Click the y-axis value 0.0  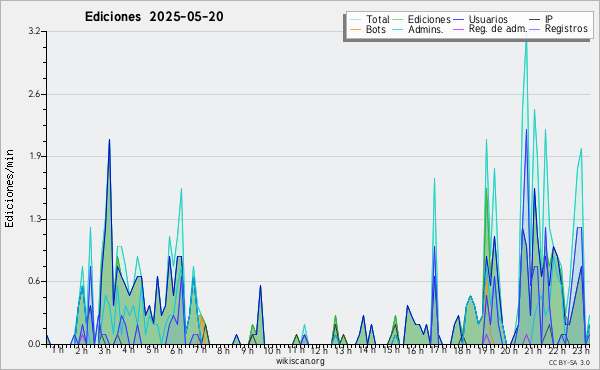34,344
